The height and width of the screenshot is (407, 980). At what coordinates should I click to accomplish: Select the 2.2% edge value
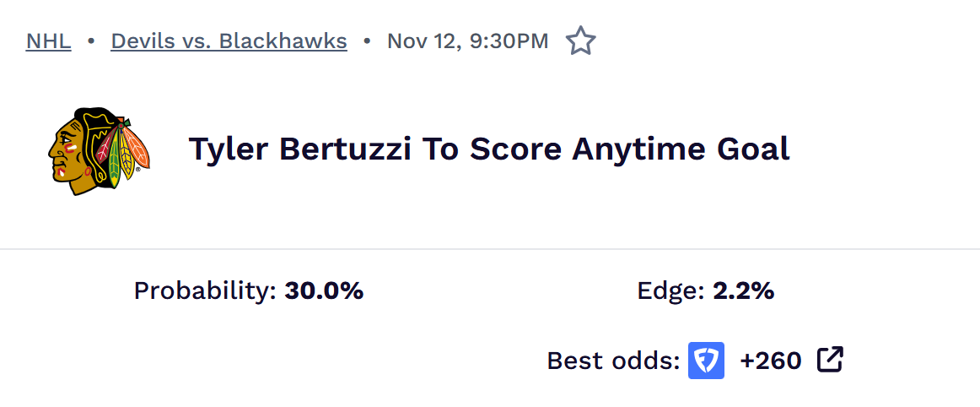click(743, 291)
